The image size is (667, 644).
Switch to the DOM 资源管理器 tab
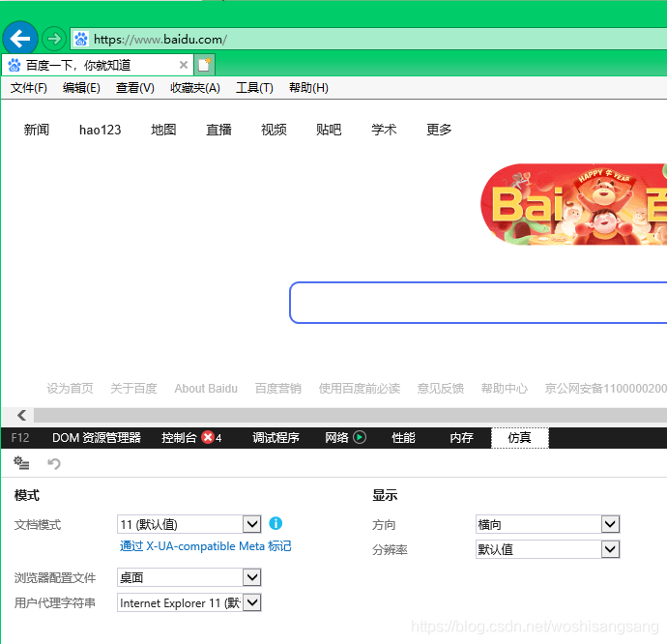(97, 438)
